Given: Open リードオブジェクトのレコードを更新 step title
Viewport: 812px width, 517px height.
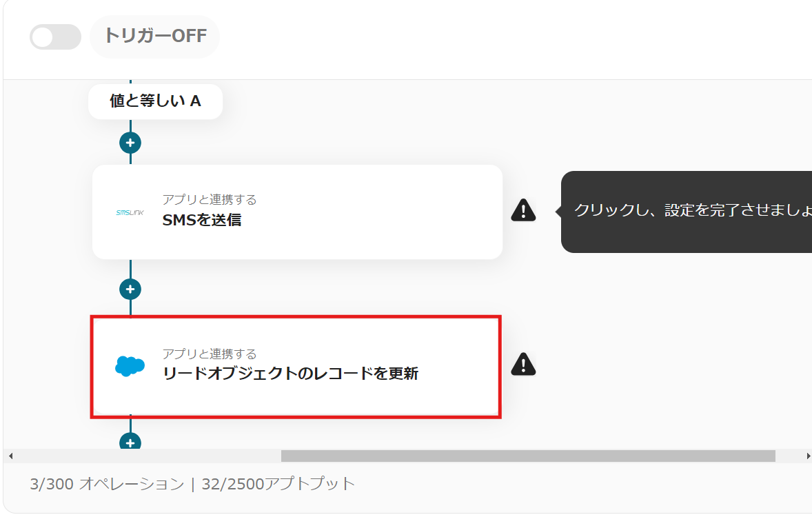Looking at the screenshot, I should (x=290, y=374).
